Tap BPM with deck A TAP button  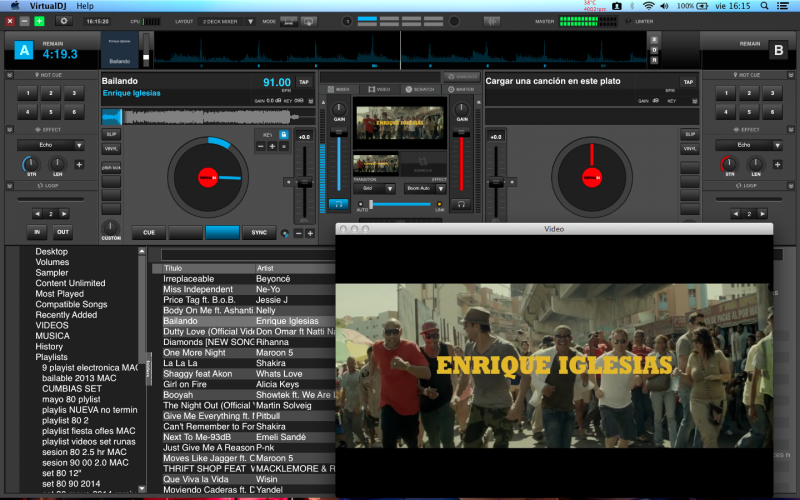click(304, 82)
